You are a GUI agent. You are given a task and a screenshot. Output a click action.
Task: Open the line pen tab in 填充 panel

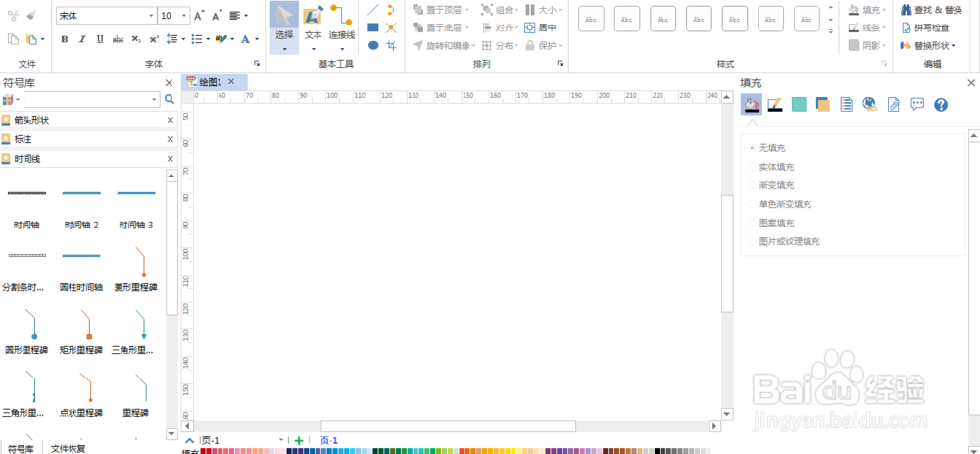[775, 105]
